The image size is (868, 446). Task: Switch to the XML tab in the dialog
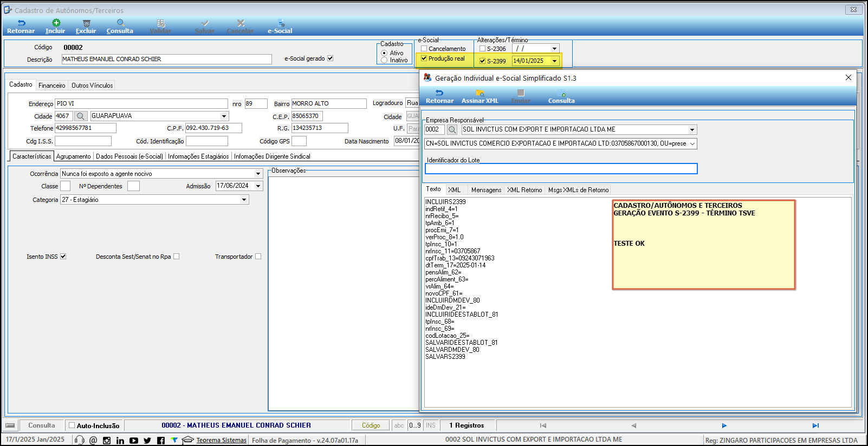(x=455, y=190)
